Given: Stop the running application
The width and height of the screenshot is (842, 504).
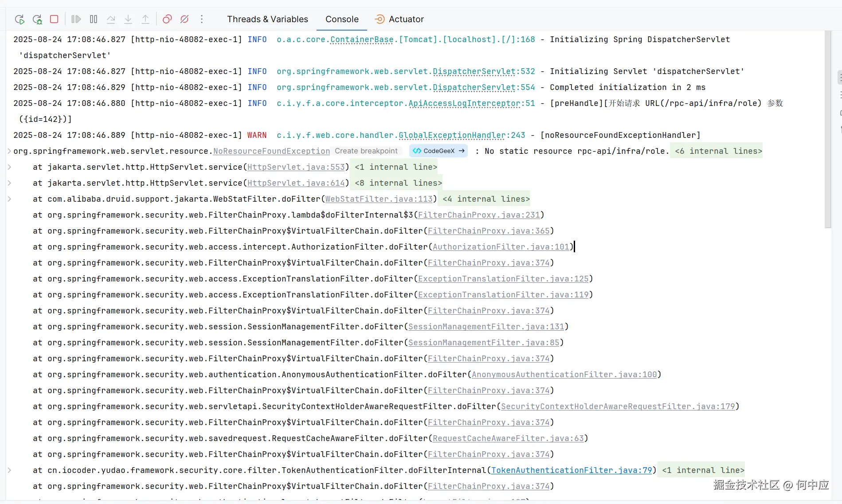Looking at the screenshot, I should tap(54, 19).
